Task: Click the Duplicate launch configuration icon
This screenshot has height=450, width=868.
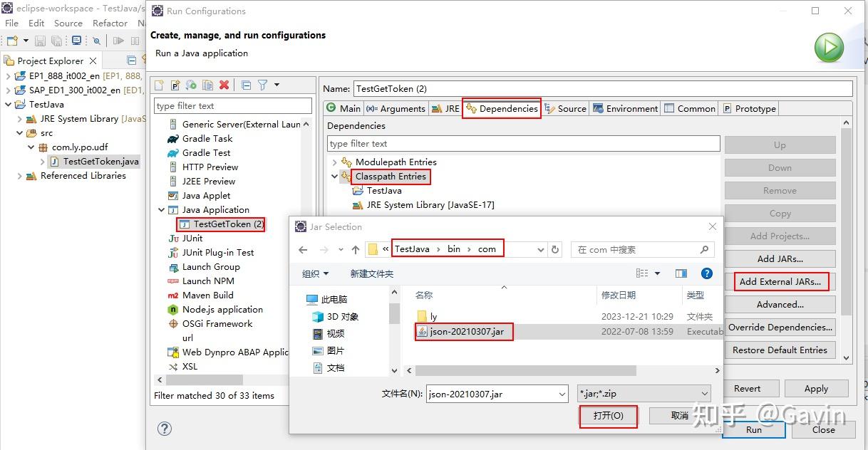Action: (207, 85)
